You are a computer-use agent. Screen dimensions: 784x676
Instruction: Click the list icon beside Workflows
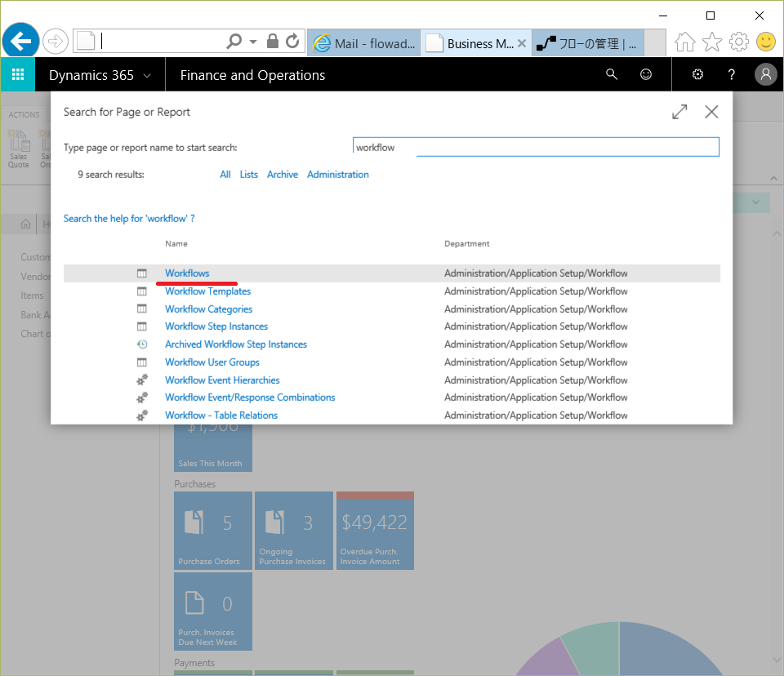(x=142, y=273)
